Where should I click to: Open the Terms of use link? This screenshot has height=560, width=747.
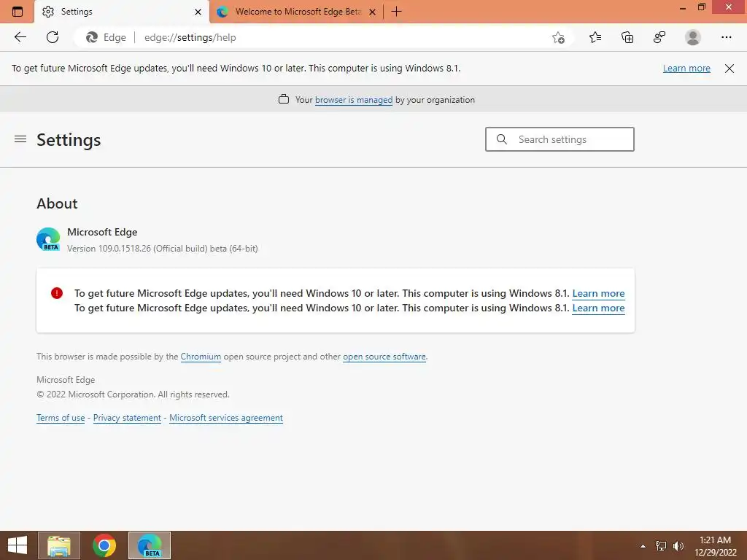[61, 418]
